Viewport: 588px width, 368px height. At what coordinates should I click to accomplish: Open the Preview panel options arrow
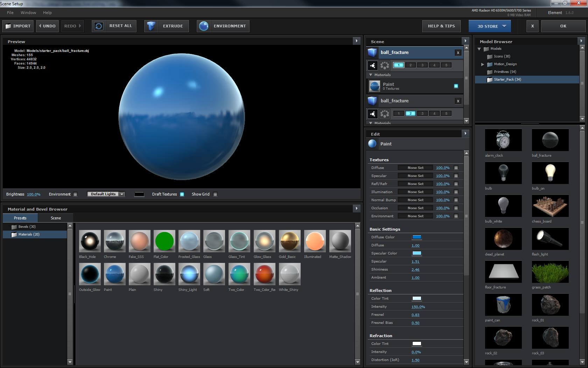click(357, 41)
